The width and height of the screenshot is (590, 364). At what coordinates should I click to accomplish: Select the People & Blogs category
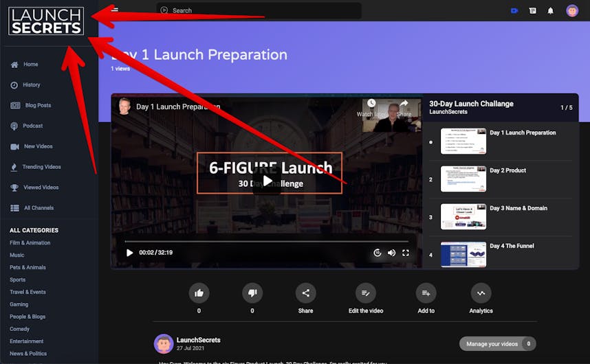[x=28, y=317]
